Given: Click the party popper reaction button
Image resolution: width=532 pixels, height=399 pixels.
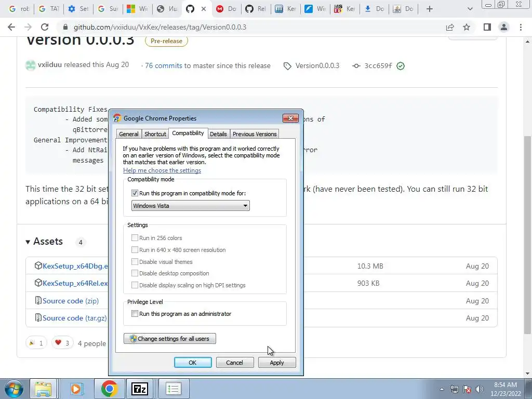Looking at the screenshot, I should (x=36, y=343).
